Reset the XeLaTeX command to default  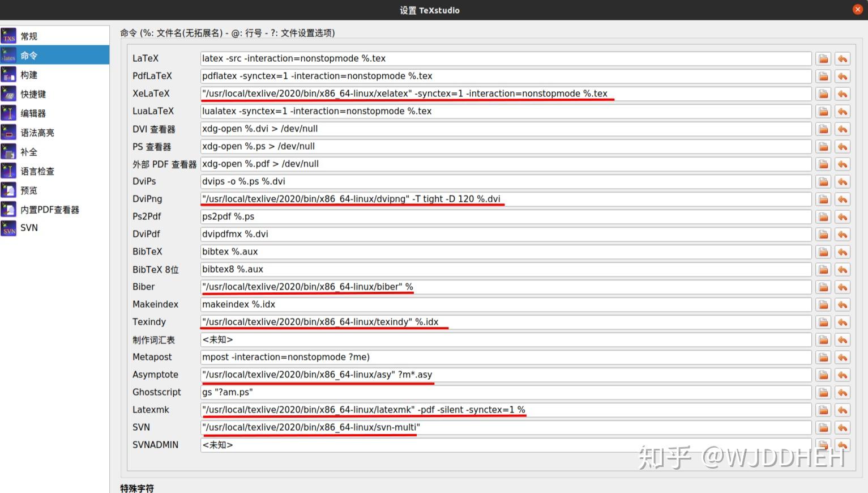[x=843, y=94]
